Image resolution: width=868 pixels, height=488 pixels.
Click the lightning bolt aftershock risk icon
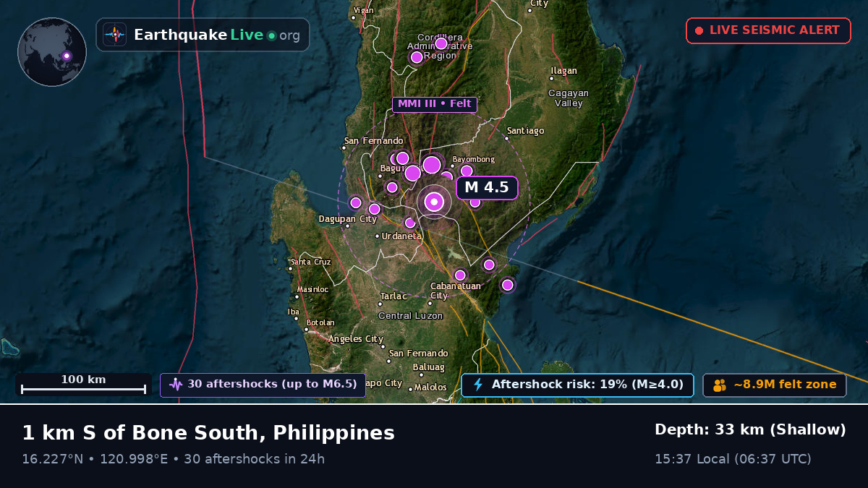coord(477,385)
